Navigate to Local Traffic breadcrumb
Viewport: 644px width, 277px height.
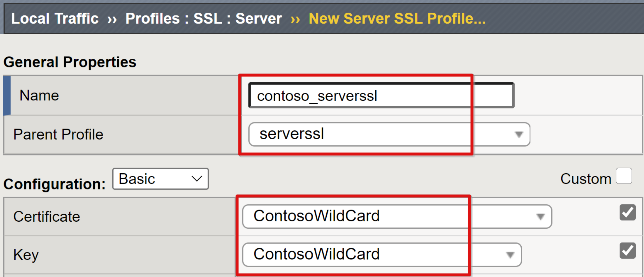[55, 18]
